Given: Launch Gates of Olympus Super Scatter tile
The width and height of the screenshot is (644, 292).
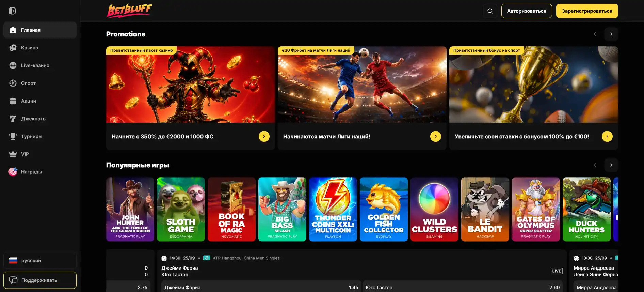Looking at the screenshot, I should click(x=536, y=209).
